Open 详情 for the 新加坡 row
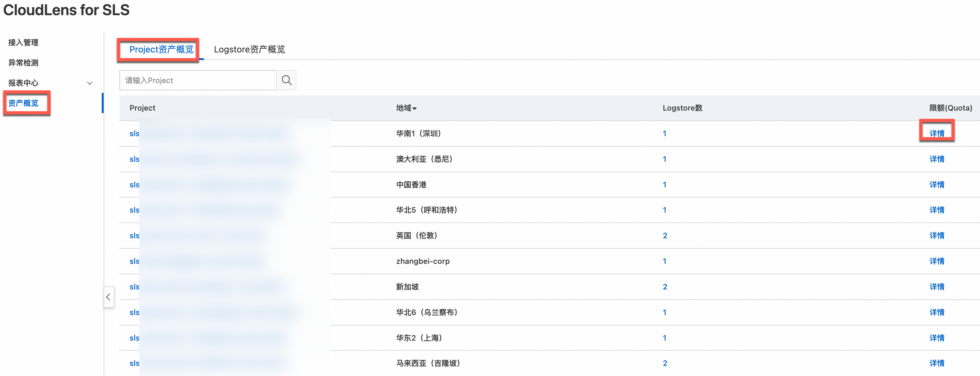The image size is (980, 376). 937,287
